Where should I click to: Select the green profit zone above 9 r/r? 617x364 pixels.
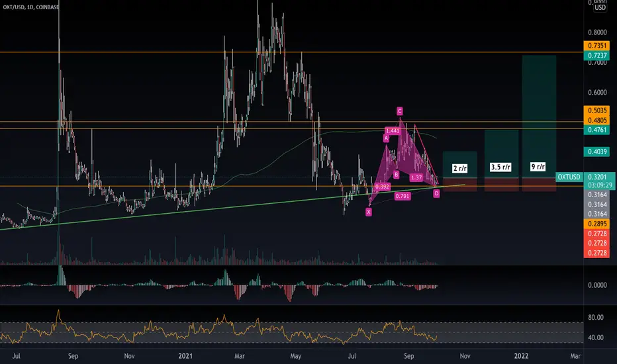pos(539,116)
